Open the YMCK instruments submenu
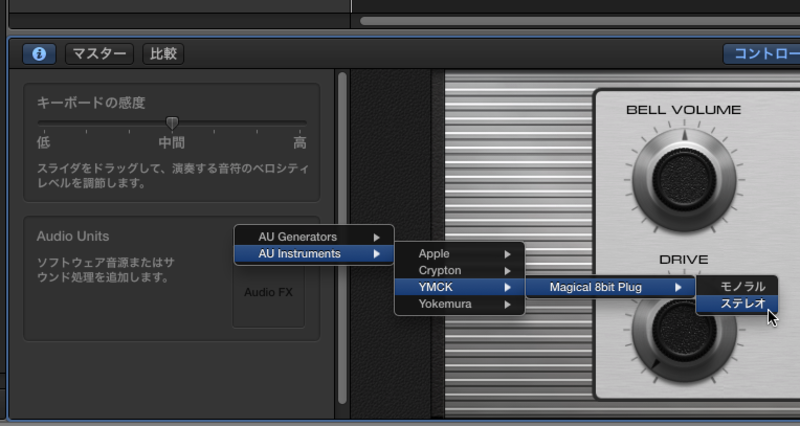 coord(460,287)
